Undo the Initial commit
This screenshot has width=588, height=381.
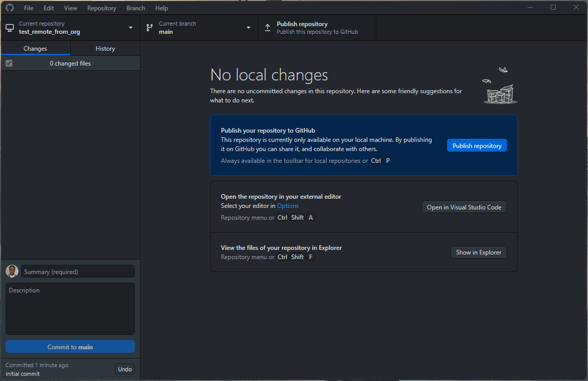[125, 369]
